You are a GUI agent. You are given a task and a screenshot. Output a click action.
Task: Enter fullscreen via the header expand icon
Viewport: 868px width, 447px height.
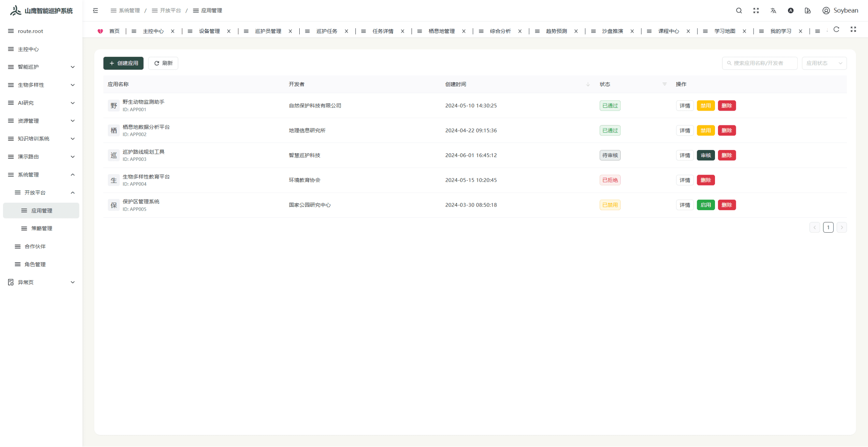pos(756,10)
